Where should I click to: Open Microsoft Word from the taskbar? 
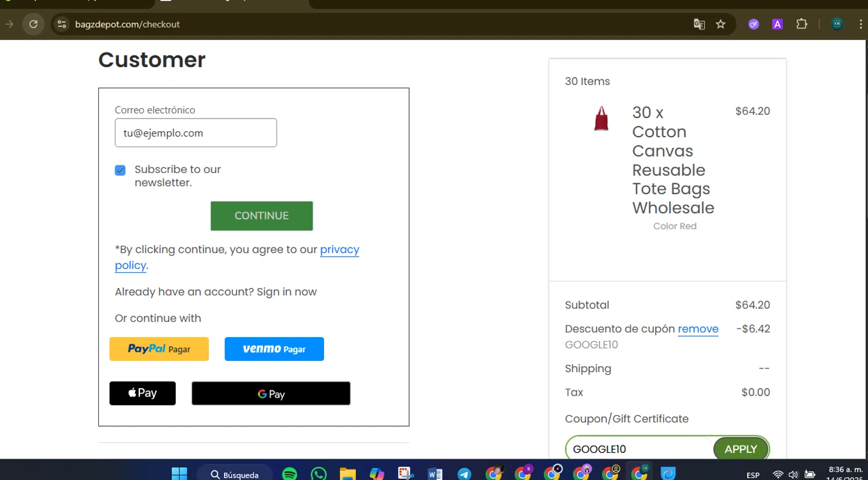[435, 474]
